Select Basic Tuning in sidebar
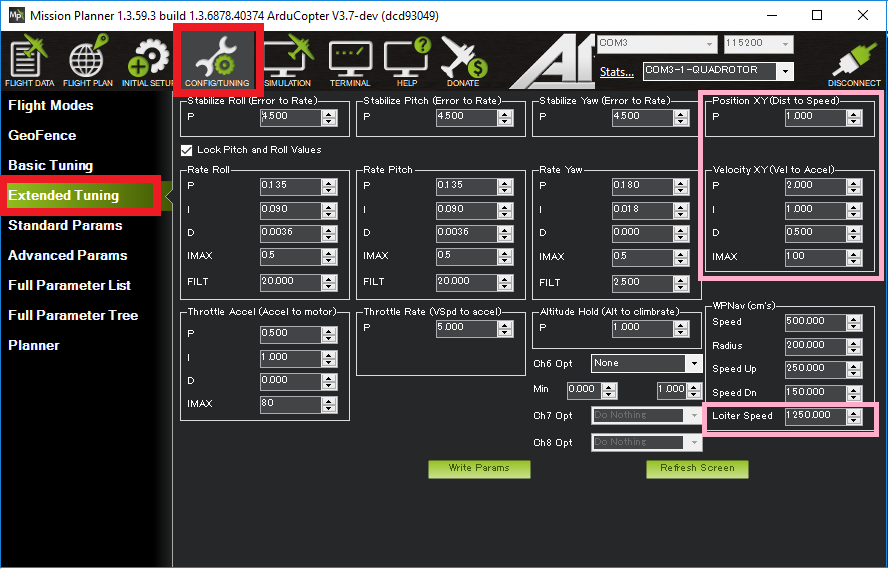Image resolution: width=888 pixels, height=569 pixels. click(50, 165)
